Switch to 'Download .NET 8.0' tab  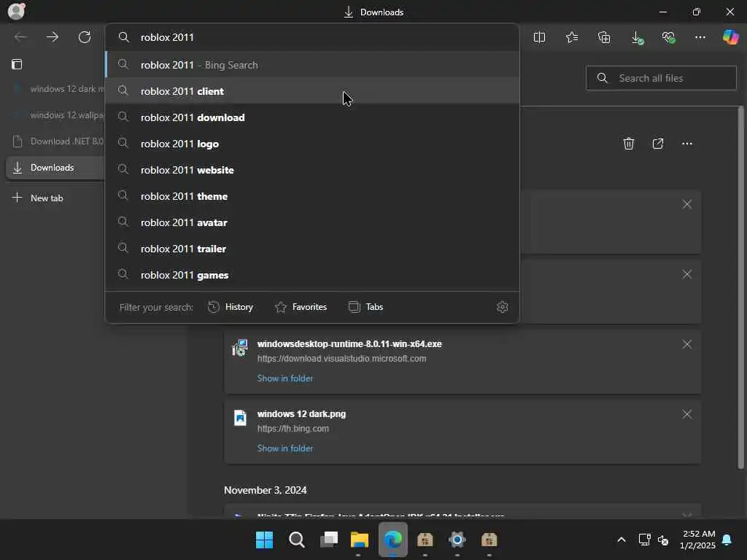point(56,141)
